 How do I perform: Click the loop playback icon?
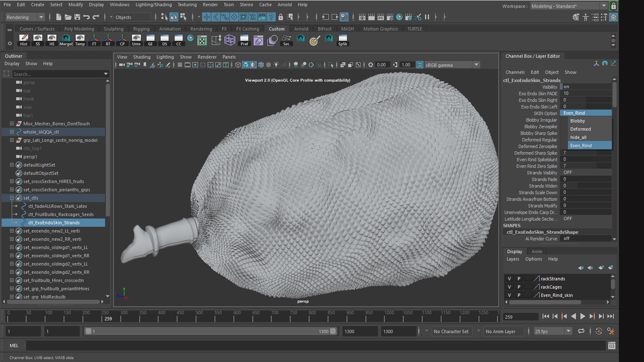[x=581, y=331]
